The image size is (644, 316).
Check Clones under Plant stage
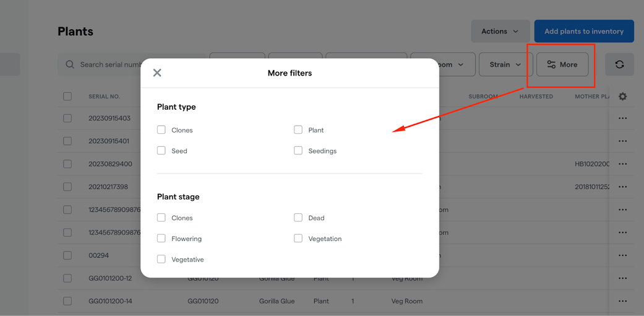[161, 217]
